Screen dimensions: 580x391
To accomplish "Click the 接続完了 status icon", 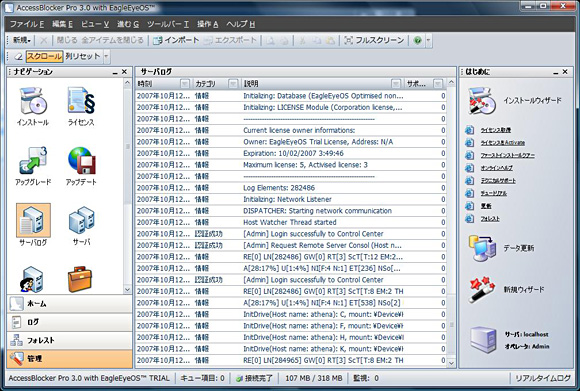I will [x=239, y=378].
